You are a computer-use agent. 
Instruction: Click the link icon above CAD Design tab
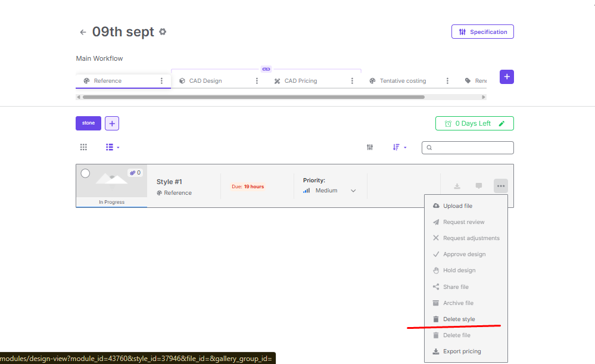click(x=266, y=69)
